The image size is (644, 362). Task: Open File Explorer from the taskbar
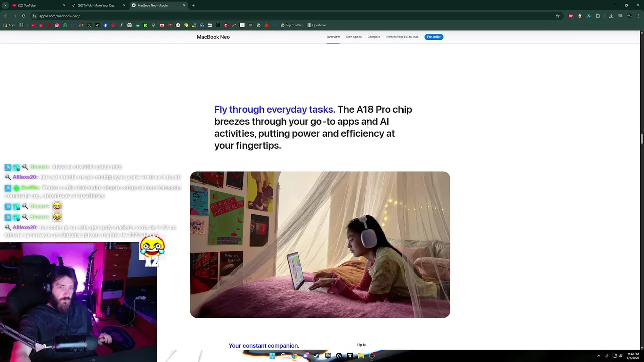361,356
